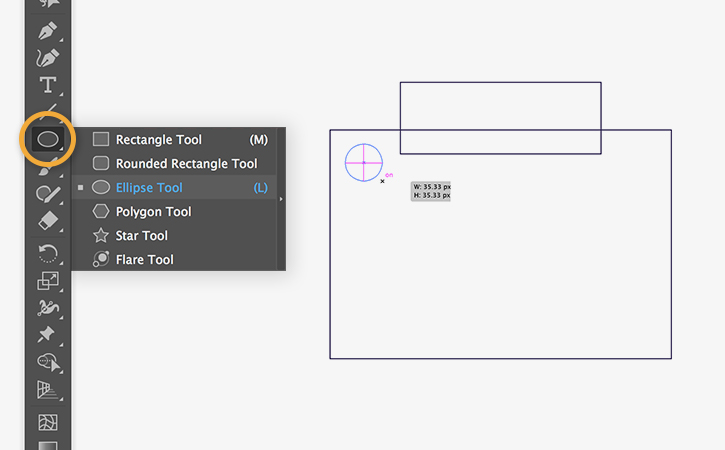Choose Rounded Rectangle Tool from flyout
The image size is (725, 450).
[186, 164]
